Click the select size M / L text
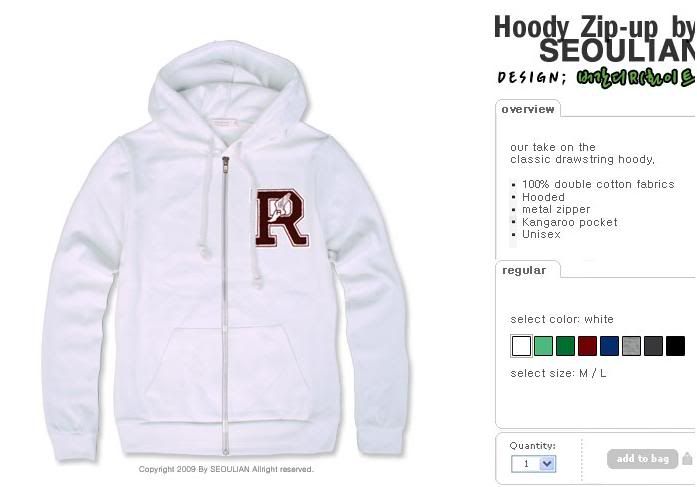 pos(558,373)
